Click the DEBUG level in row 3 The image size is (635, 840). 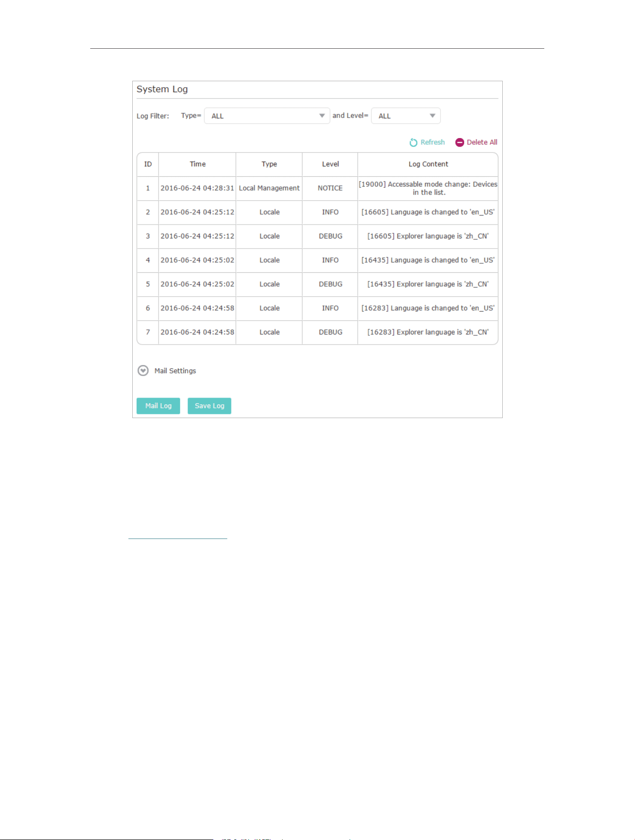coord(330,236)
